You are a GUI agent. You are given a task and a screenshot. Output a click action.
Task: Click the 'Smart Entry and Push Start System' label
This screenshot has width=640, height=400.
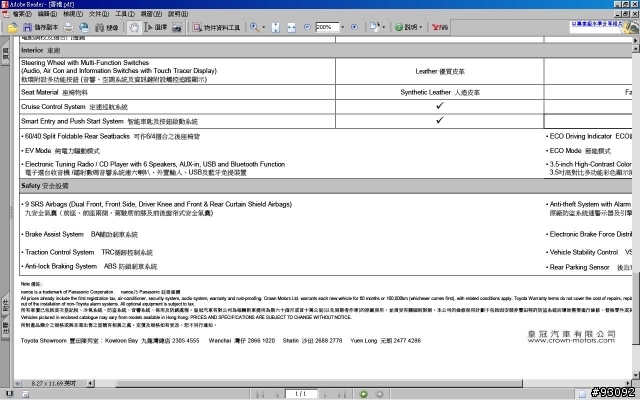click(x=72, y=121)
